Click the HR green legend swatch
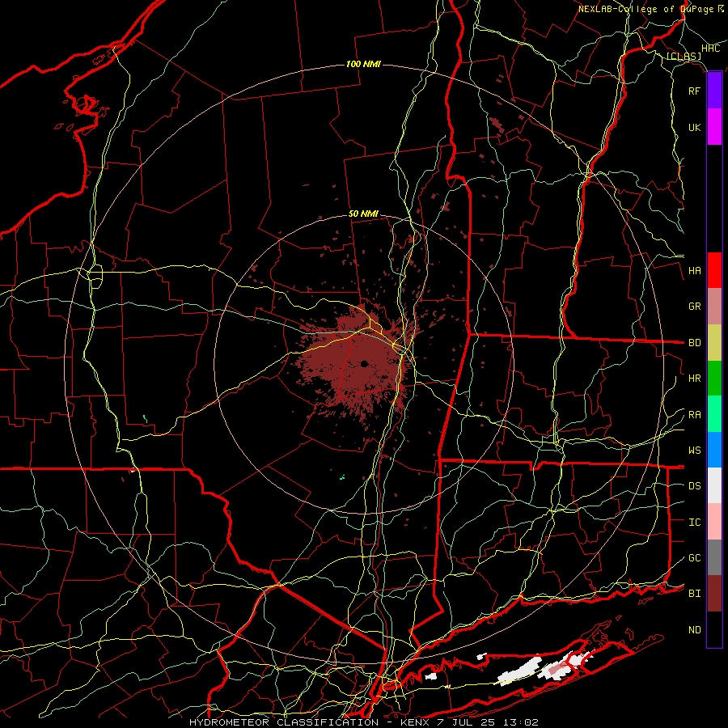The height and width of the screenshot is (728, 728). point(714,378)
